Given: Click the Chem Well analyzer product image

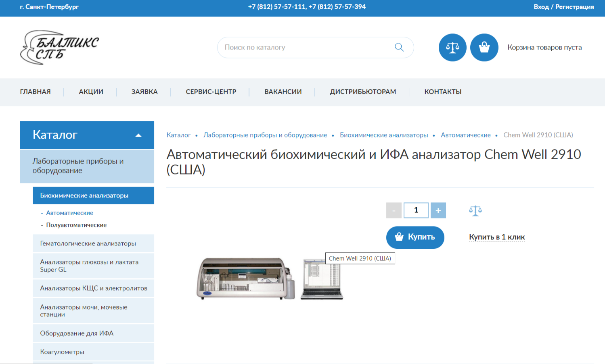Looking at the screenshot, I should point(270,279).
